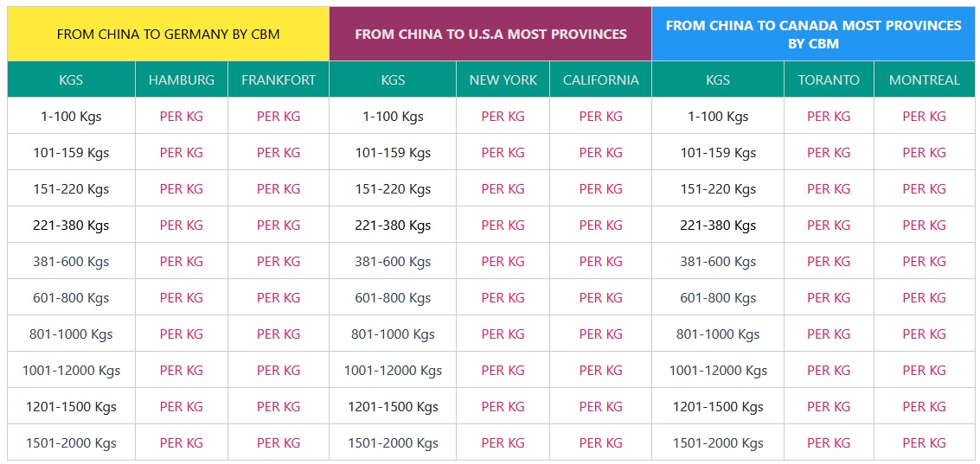The height and width of the screenshot is (464, 980).
Task: Click the blue China to Canada header
Action: click(x=813, y=35)
